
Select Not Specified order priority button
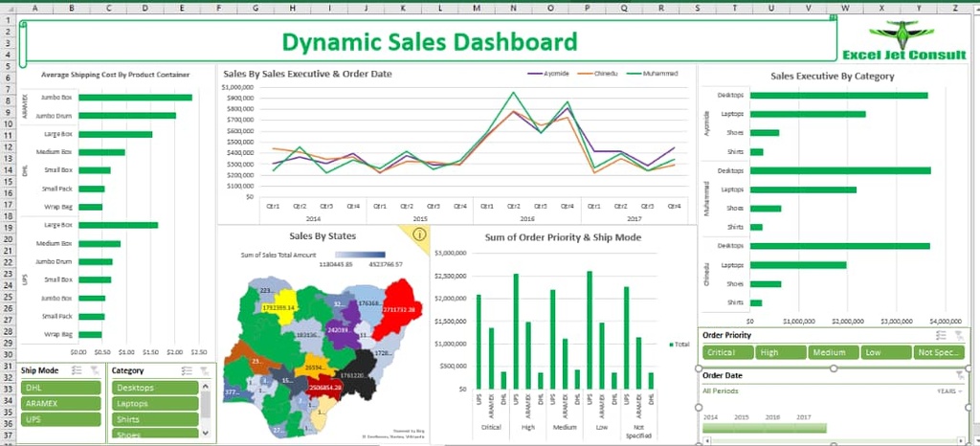[938, 352]
